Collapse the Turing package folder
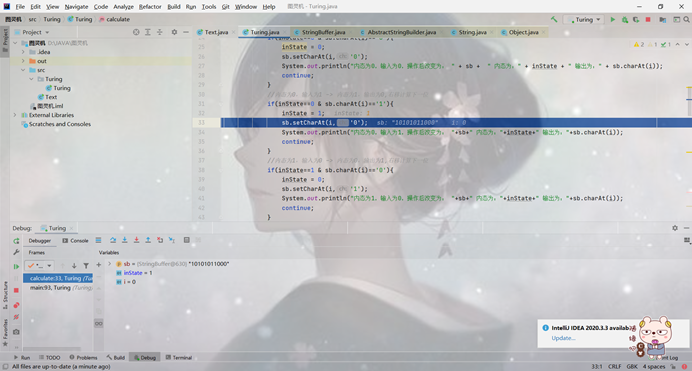 31,79
